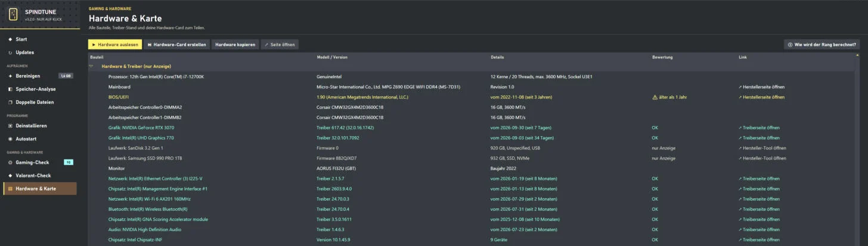The image size is (868, 246).
Task: Click Wie wird der Rang berechnet button
Action: coord(821,45)
